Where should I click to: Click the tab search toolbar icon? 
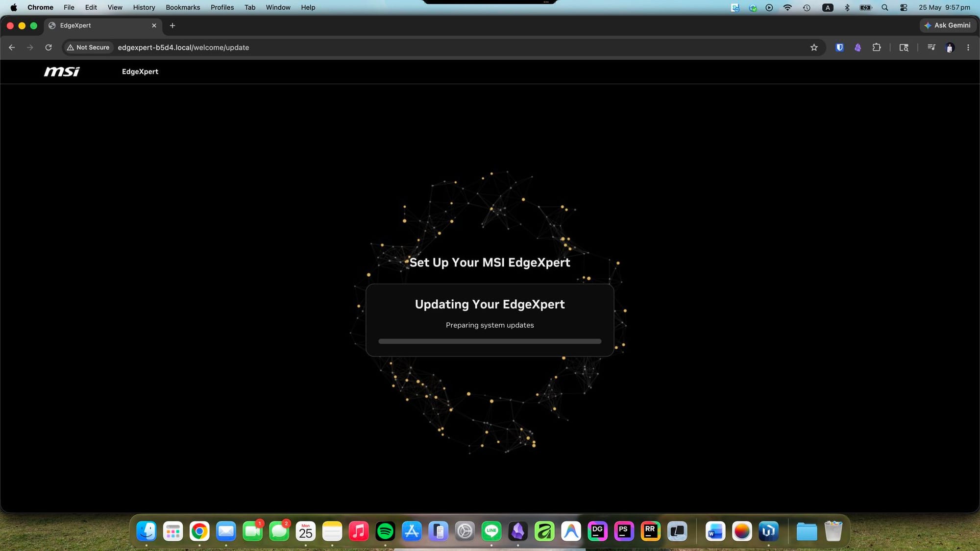(904, 48)
